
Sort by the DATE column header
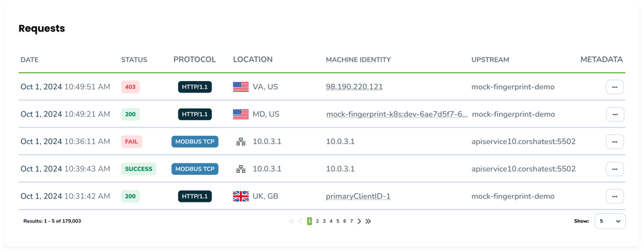coord(29,60)
